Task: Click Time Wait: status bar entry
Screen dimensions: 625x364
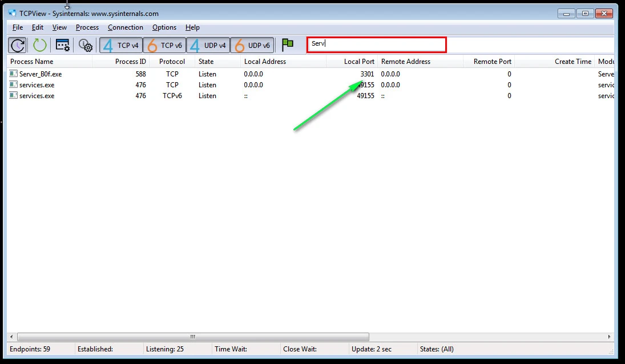Action: 231,349
